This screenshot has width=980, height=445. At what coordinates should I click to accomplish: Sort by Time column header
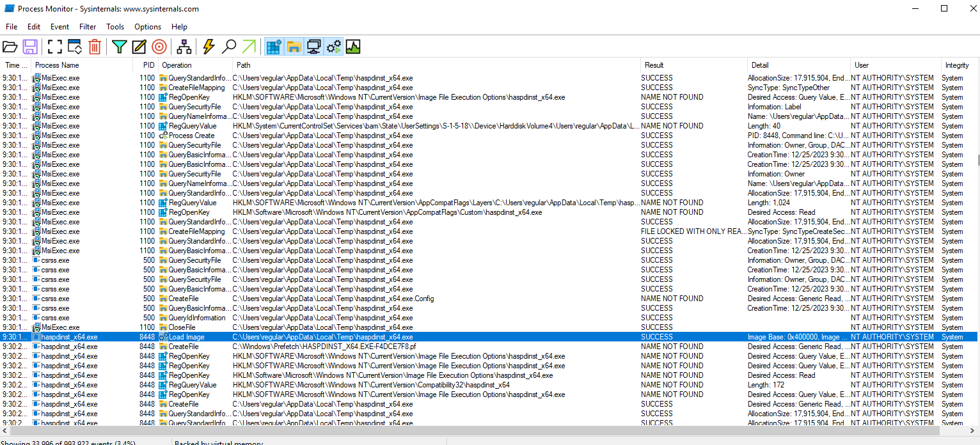16,65
